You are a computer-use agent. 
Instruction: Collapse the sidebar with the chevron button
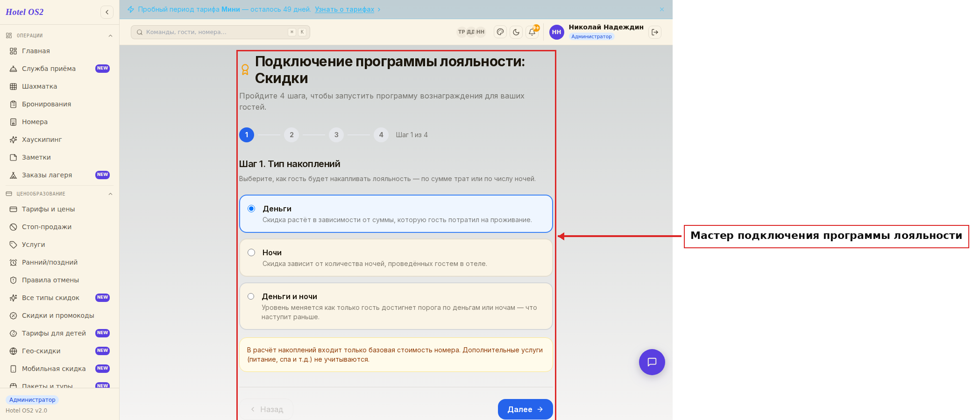coord(107,12)
